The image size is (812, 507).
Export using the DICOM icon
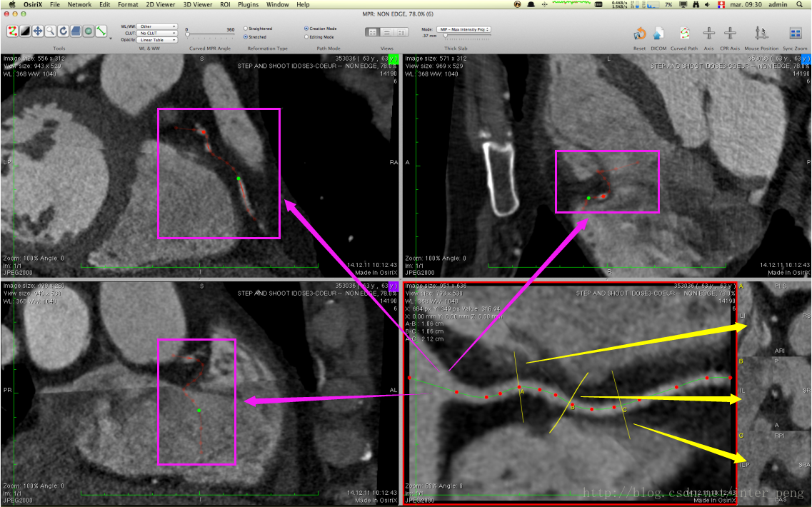click(658, 34)
